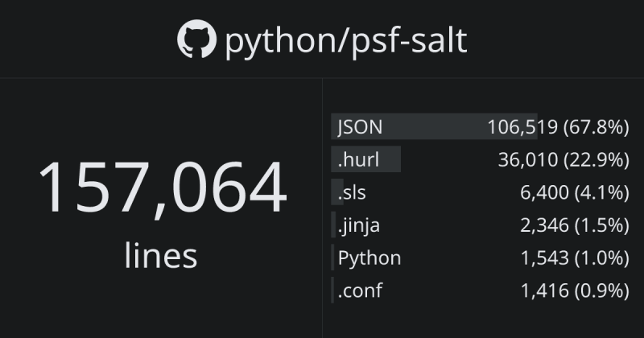Click the 1,543 (1.0%) value

(x=575, y=258)
